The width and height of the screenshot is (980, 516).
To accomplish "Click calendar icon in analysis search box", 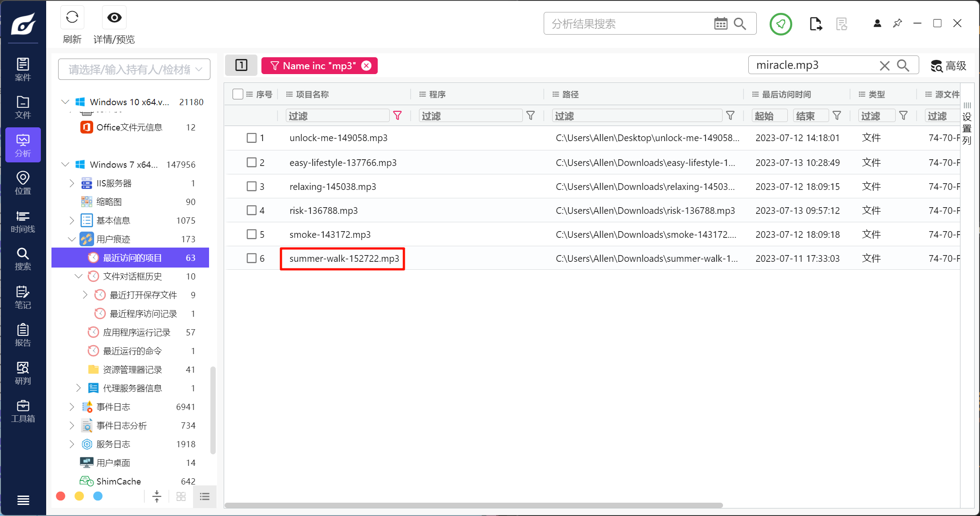I will [720, 24].
